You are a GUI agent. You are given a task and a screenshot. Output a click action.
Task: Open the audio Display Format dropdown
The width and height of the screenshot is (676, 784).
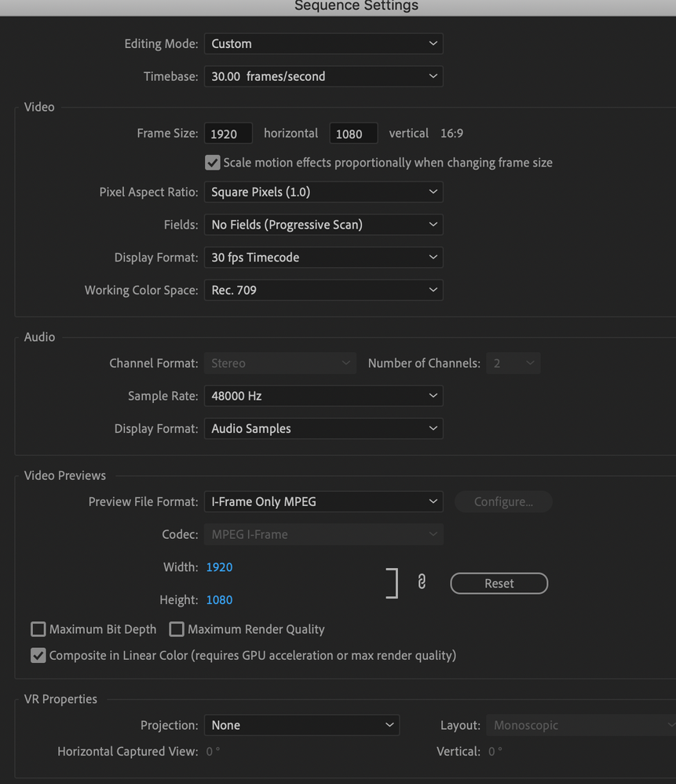[x=323, y=428]
